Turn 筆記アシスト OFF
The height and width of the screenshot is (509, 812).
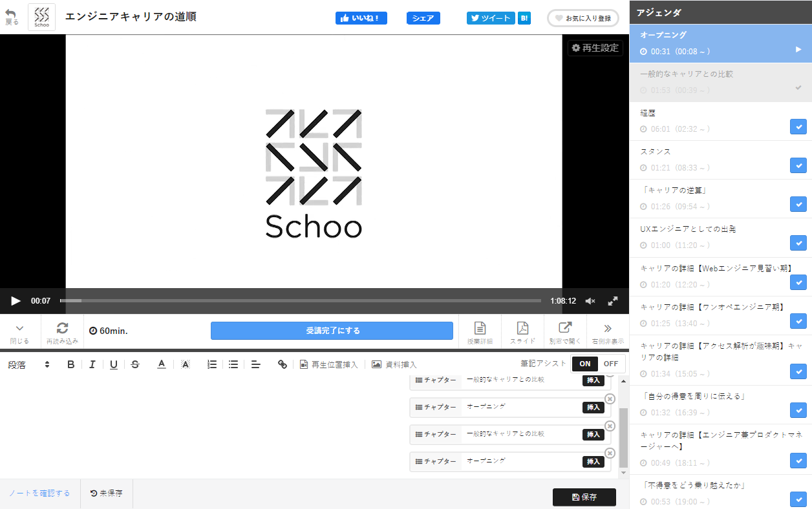tap(611, 364)
